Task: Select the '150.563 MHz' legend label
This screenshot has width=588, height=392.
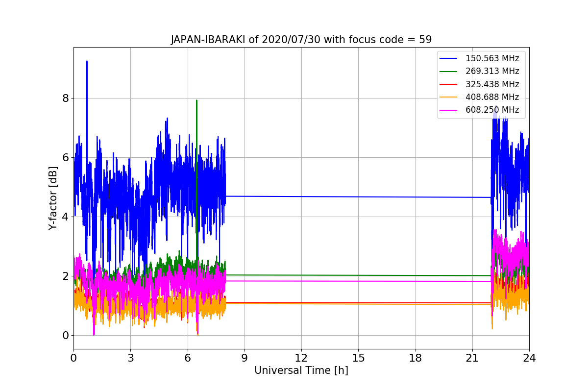Action: pyautogui.click(x=492, y=58)
